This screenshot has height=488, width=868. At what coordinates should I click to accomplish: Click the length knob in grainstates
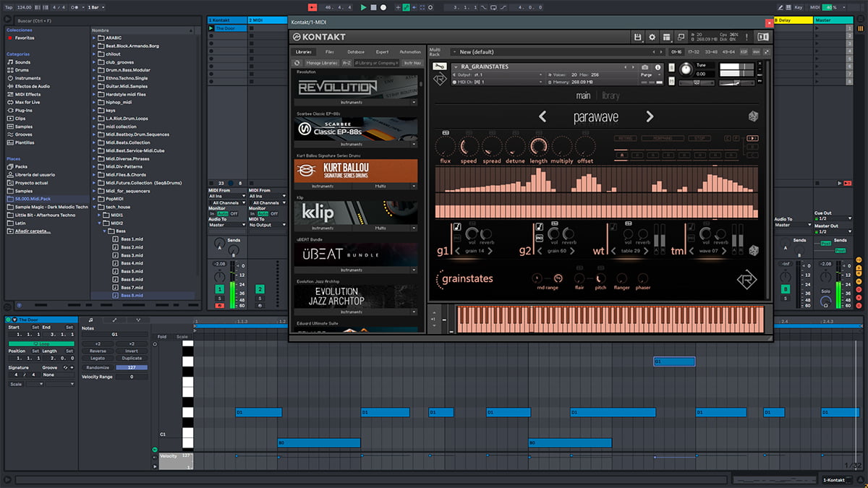(x=539, y=146)
